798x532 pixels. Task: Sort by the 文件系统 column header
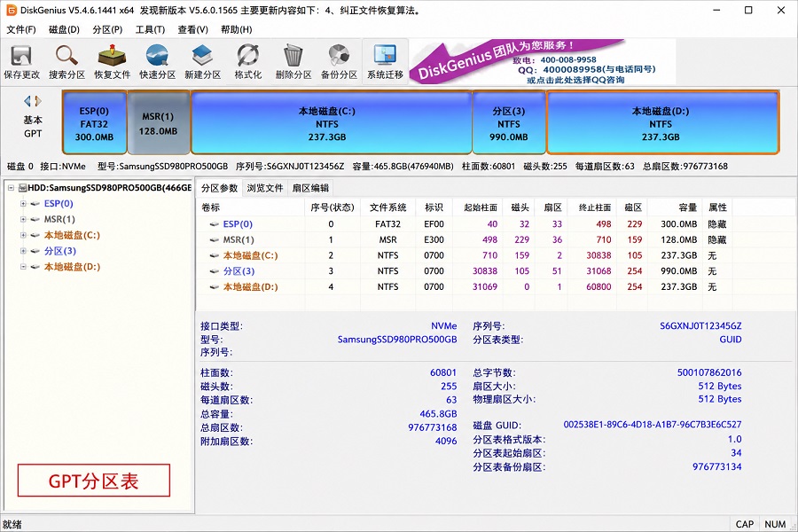point(387,207)
